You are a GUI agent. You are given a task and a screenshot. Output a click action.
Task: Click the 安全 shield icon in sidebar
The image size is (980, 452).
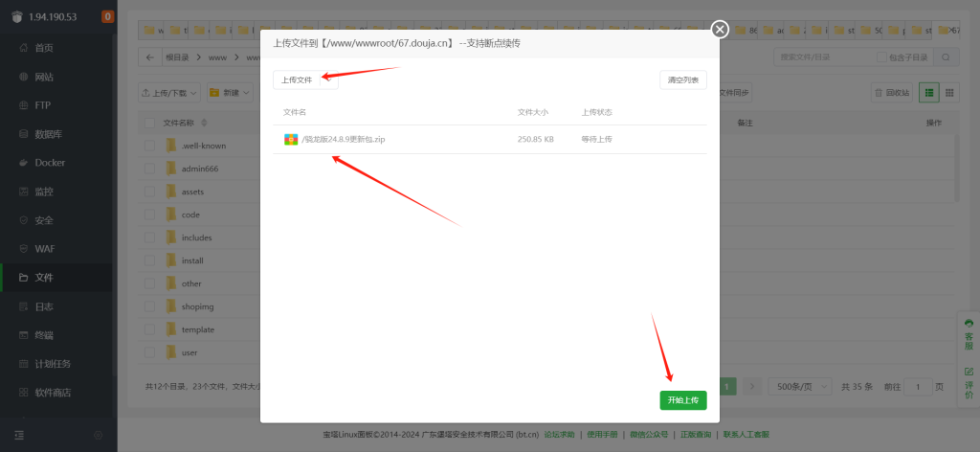24,220
